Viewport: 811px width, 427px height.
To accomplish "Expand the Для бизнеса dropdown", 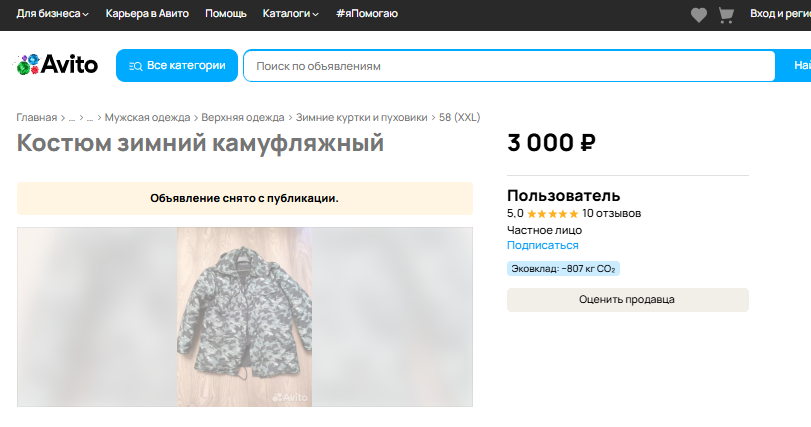I will click(x=52, y=14).
